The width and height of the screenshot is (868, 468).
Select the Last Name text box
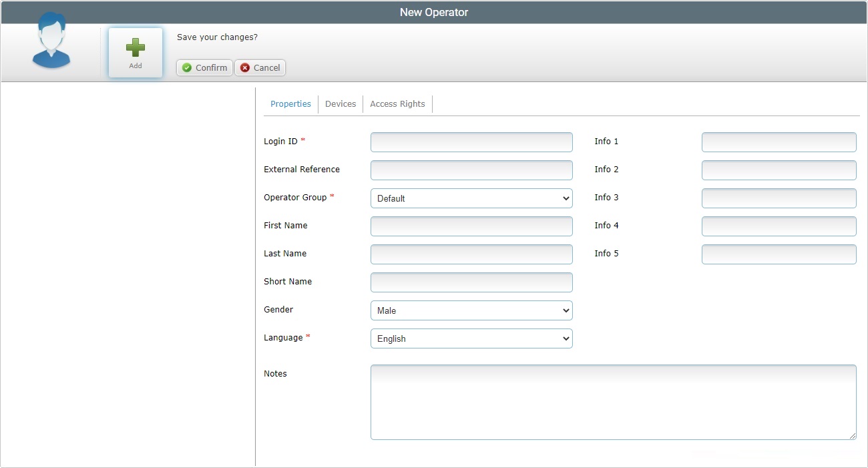point(471,254)
